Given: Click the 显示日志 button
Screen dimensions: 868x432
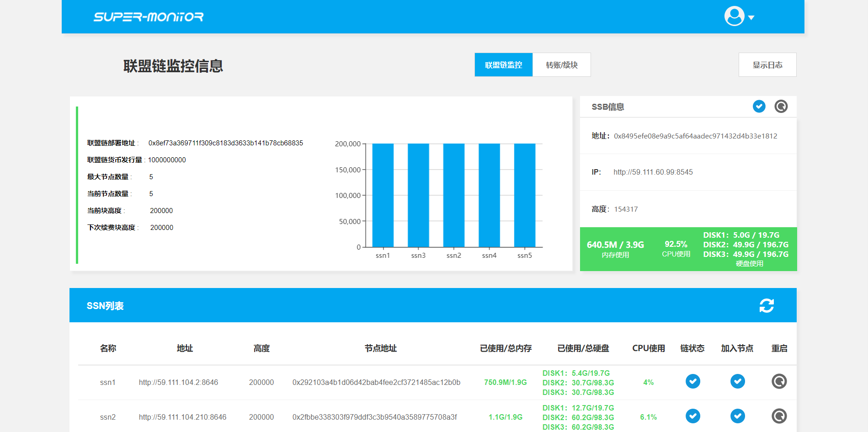Looking at the screenshot, I should coord(767,65).
